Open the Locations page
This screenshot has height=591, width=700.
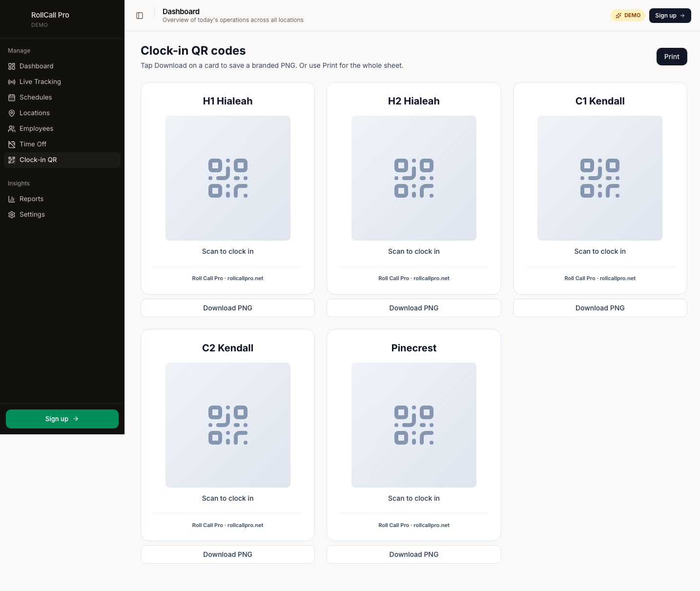click(62, 113)
